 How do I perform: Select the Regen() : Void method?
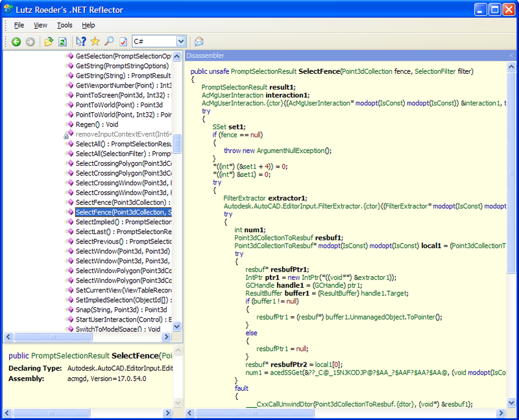(97, 124)
